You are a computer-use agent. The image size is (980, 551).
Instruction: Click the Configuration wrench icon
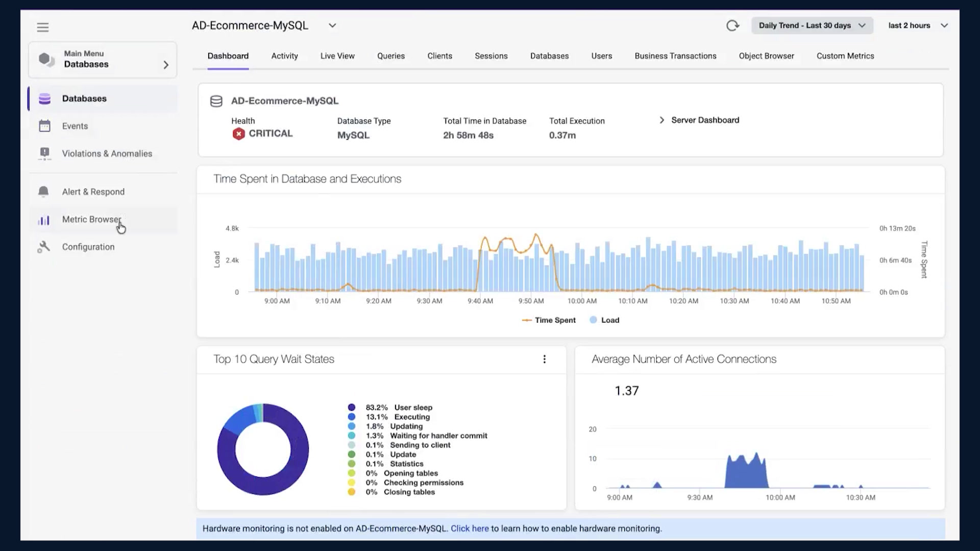44,247
